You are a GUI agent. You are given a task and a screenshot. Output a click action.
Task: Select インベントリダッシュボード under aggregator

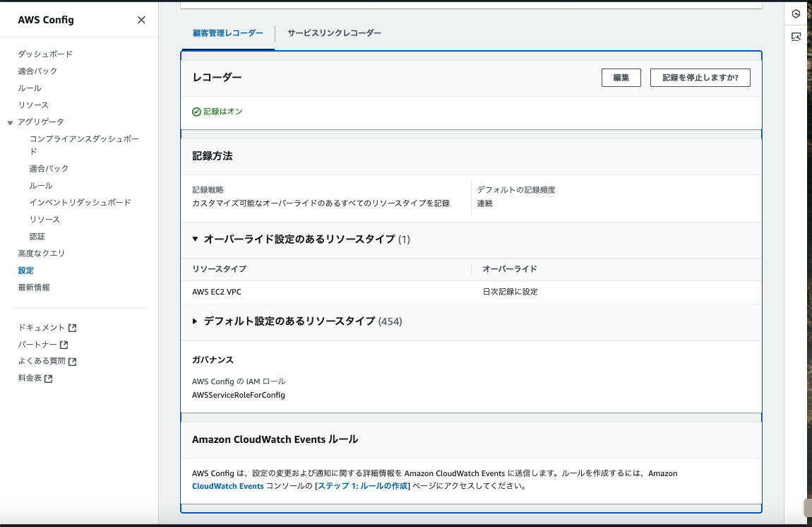(80, 203)
